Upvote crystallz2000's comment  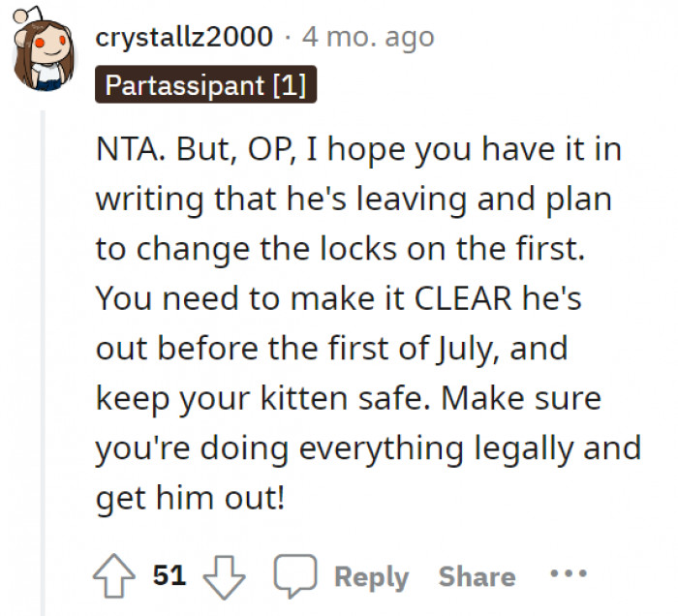(116, 575)
